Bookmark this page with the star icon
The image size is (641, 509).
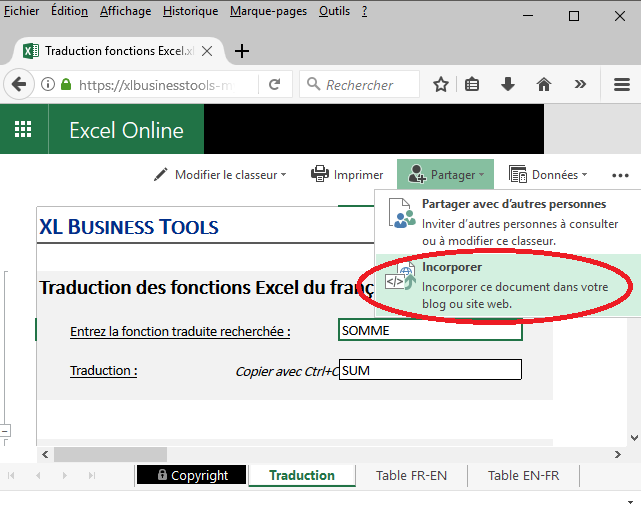click(441, 85)
